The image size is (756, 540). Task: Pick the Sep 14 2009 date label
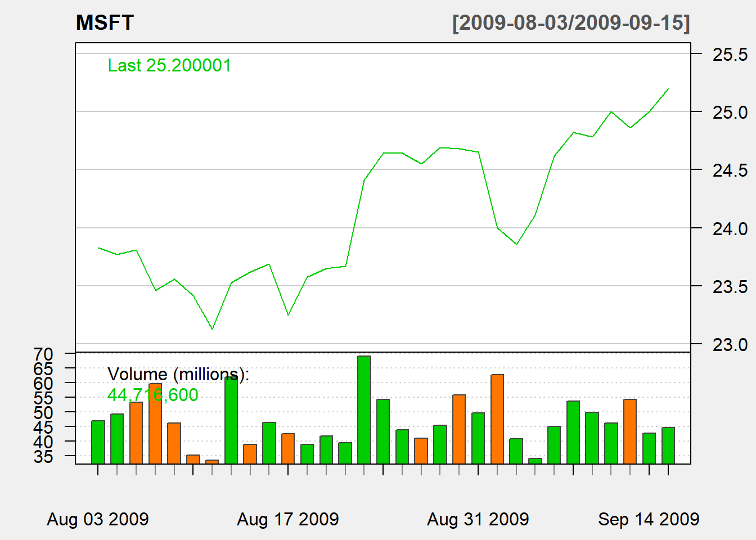pos(649,519)
